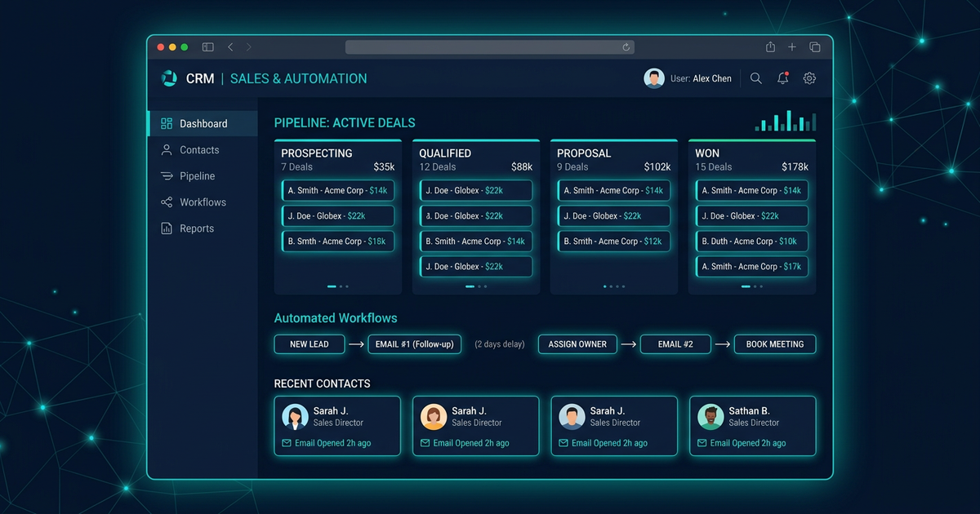Image resolution: width=980 pixels, height=514 pixels.
Task: Click the CRM logo icon
Action: [x=169, y=78]
